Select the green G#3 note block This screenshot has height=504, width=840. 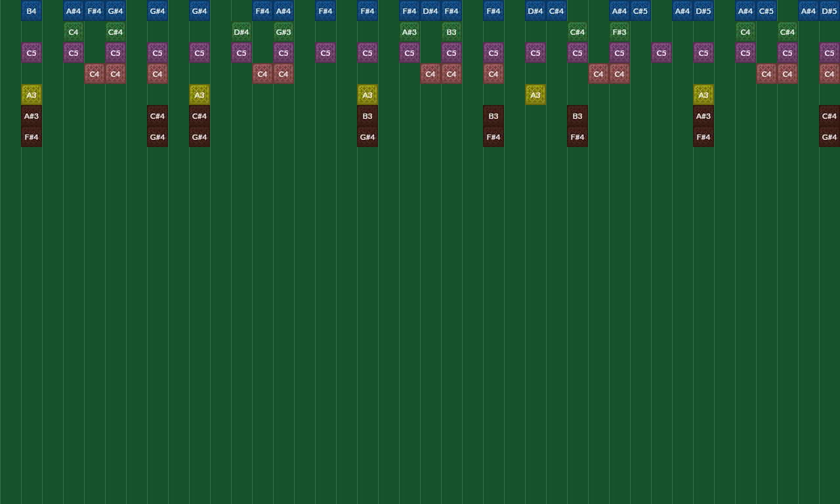pyautogui.click(x=283, y=32)
